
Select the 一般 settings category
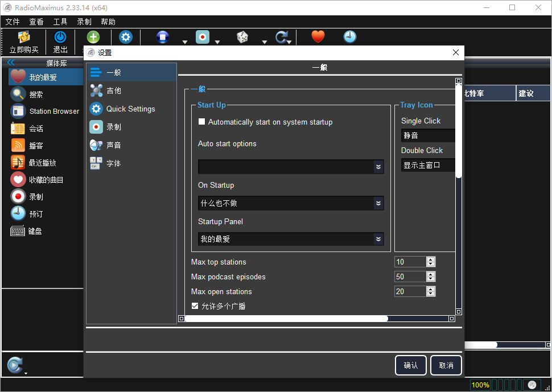coord(131,72)
